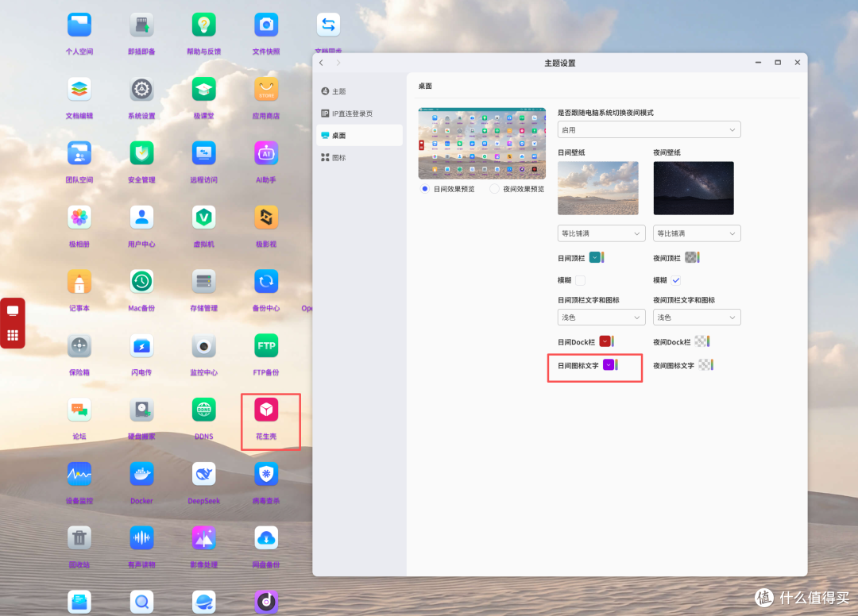Open the IP直连登录页 sidebar section
The width and height of the screenshot is (858, 616).
[x=360, y=114]
